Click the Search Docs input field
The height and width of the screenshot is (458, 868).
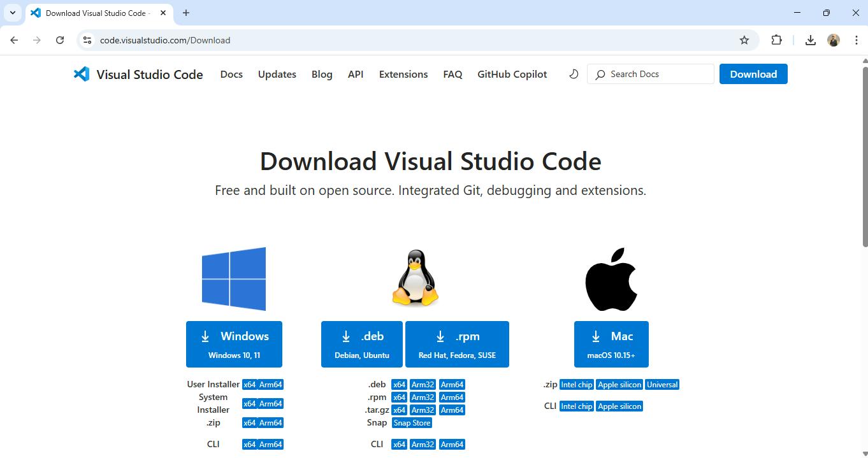pos(656,74)
